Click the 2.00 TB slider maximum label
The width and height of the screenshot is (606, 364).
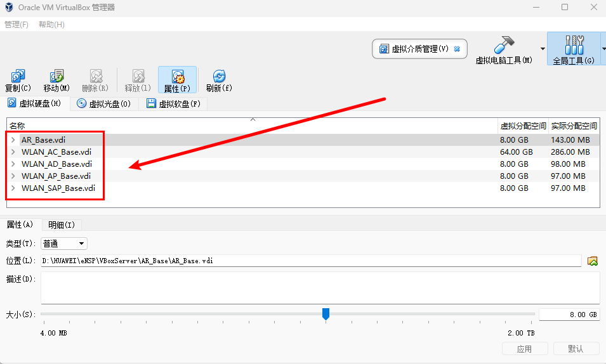coord(521,333)
